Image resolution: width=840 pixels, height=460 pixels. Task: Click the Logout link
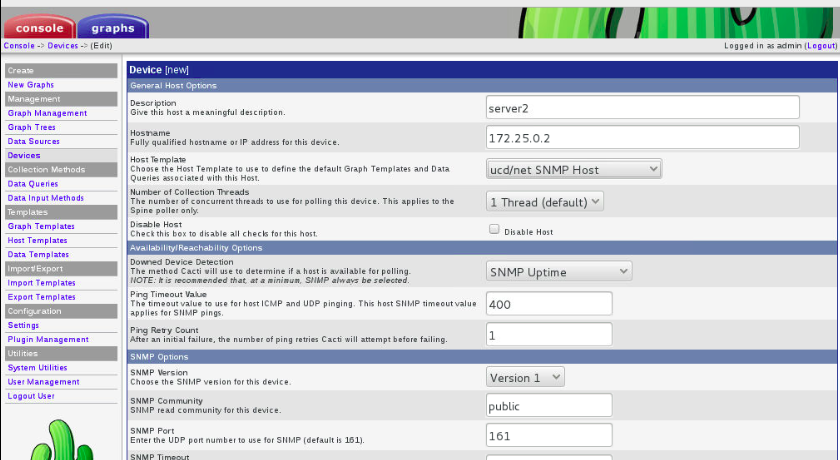821,46
